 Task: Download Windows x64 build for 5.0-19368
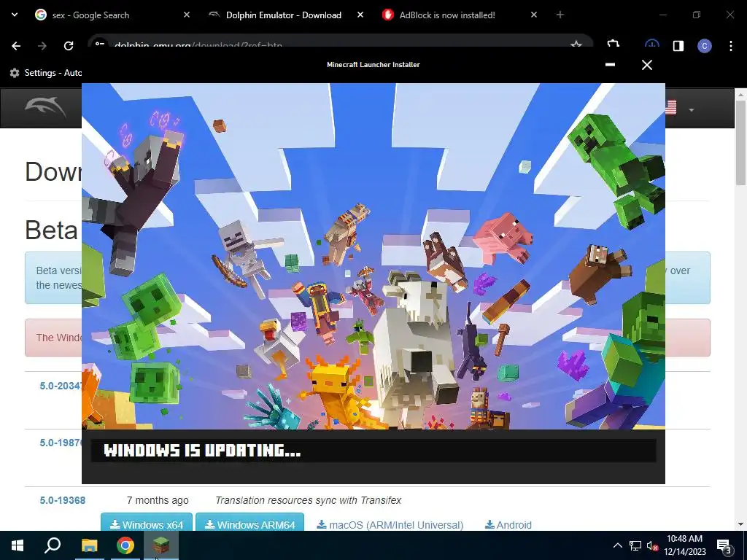146,523
